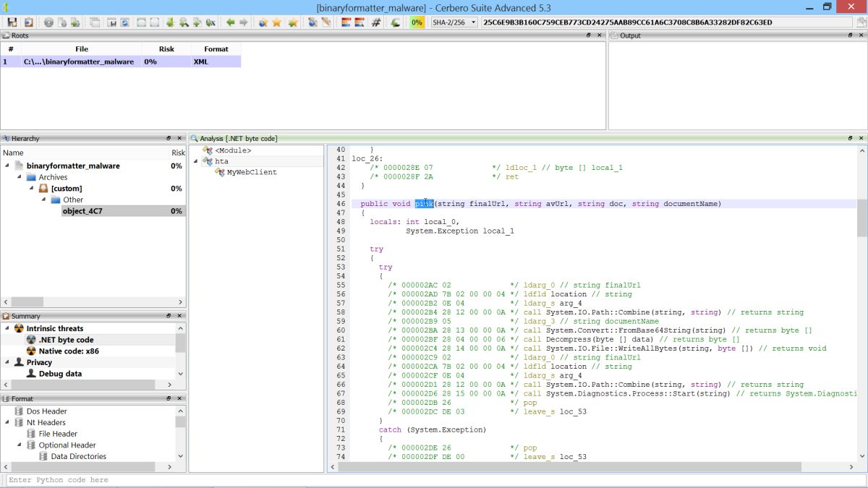The image size is (868, 488).
Task: Click the green curved arrow icon before 0%
Action: (396, 22)
